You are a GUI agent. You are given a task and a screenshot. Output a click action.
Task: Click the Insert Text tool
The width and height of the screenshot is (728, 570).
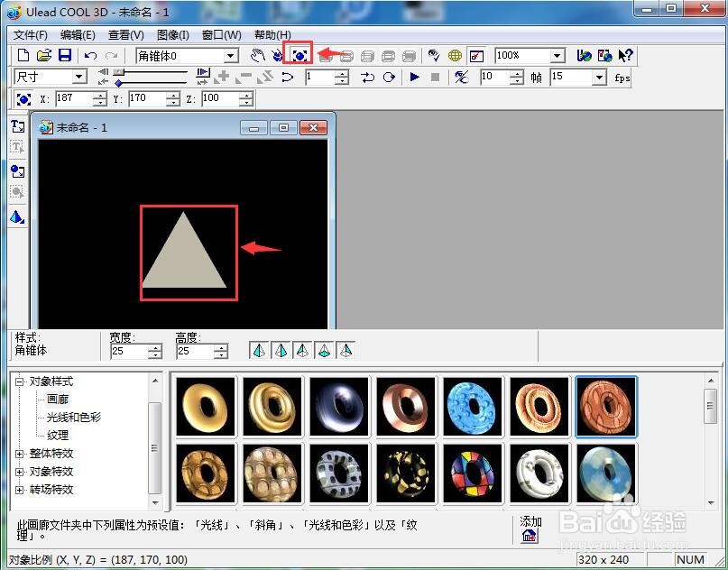click(x=18, y=126)
